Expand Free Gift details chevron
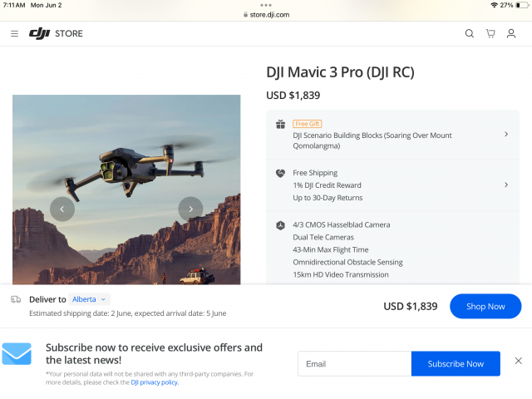This screenshot has width=532, height=399. 506,135
